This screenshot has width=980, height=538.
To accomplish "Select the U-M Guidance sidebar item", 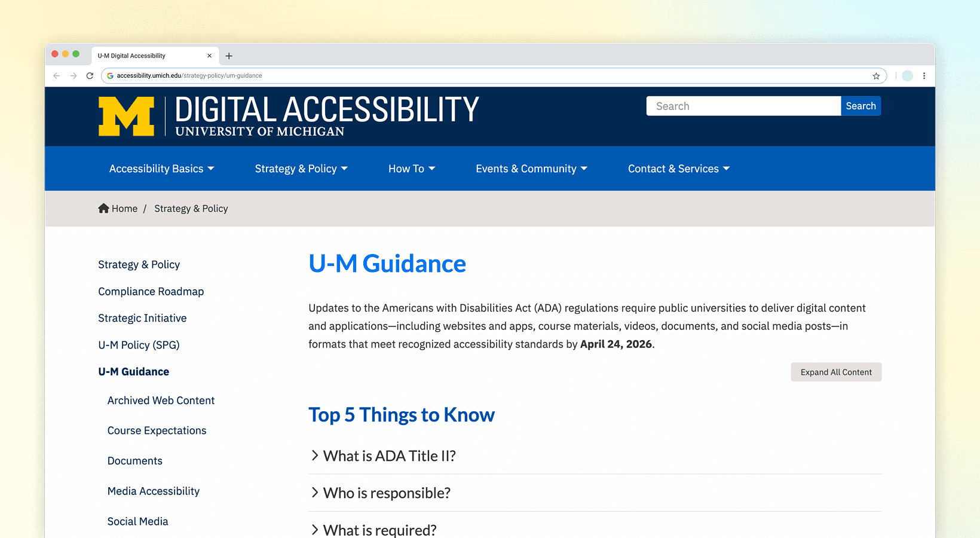I will pos(133,372).
